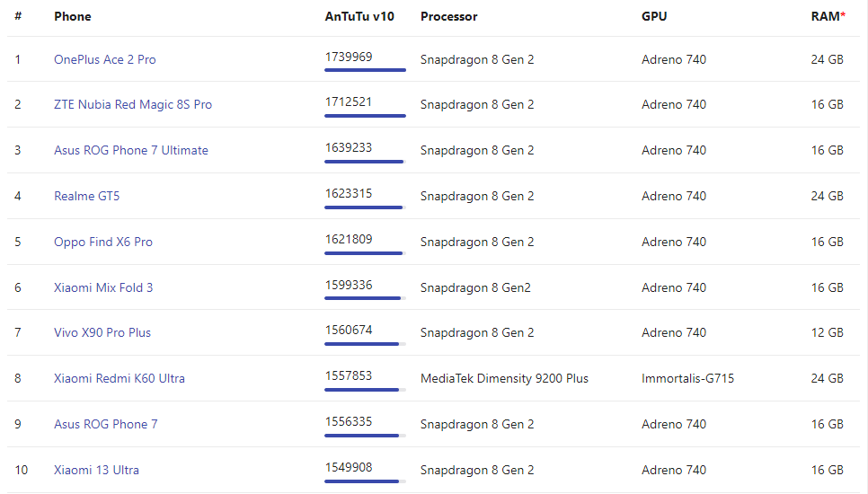Open the Xiaomi Mix Fold 3 link
This screenshot has height=494, width=868.
[103, 287]
